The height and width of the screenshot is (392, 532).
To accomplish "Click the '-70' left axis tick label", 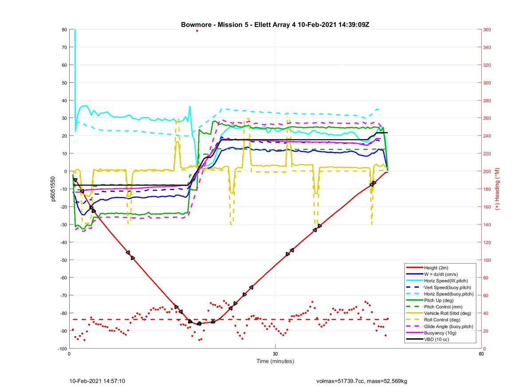I will tap(63, 295).
